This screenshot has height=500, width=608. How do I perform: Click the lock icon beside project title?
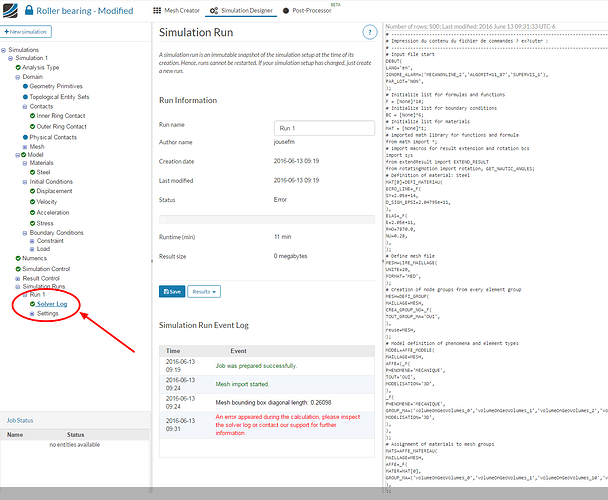[29, 10]
